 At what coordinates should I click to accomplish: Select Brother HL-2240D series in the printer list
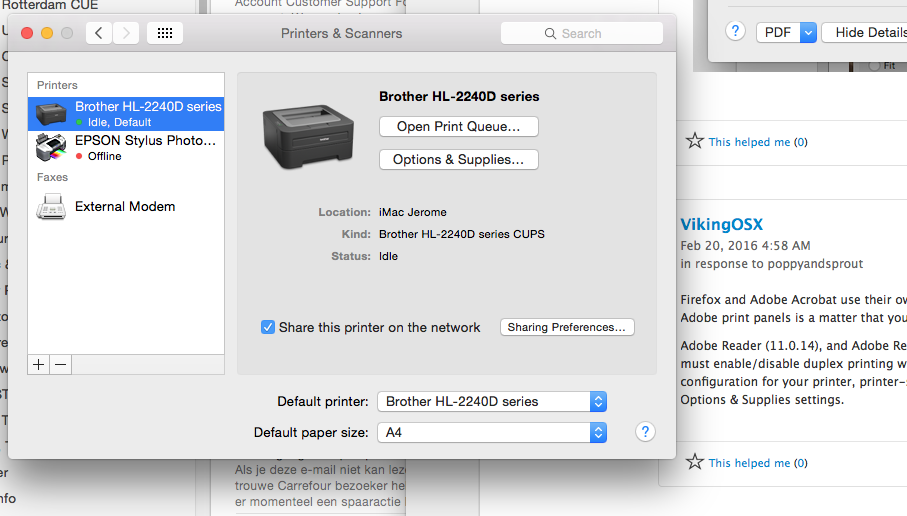[126, 114]
